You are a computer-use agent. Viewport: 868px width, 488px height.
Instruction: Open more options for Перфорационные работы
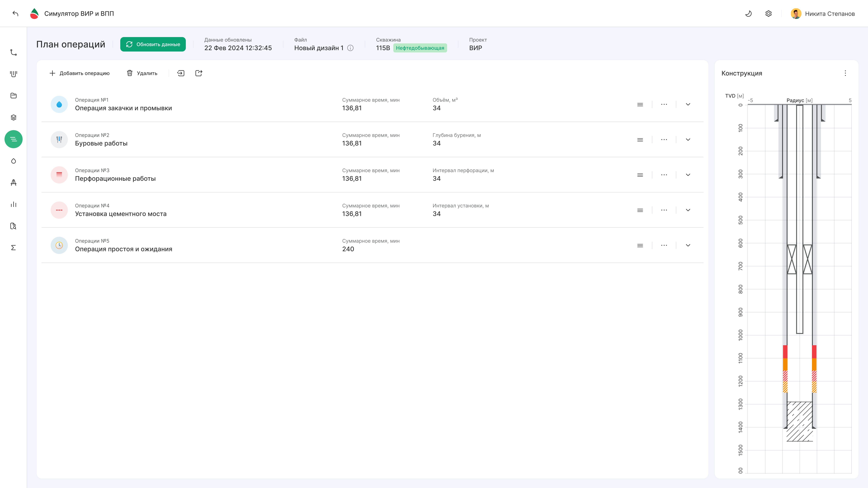(664, 175)
